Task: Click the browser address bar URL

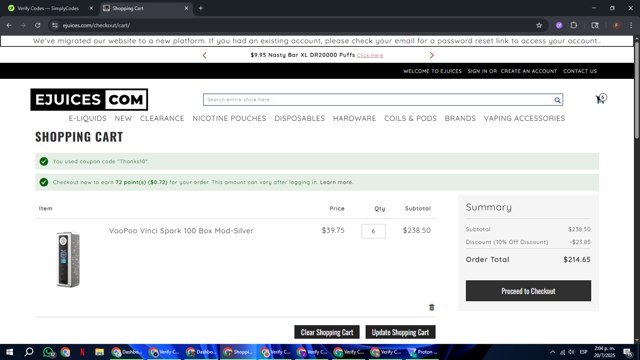Action: pyautogui.click(x=96, y=25)
